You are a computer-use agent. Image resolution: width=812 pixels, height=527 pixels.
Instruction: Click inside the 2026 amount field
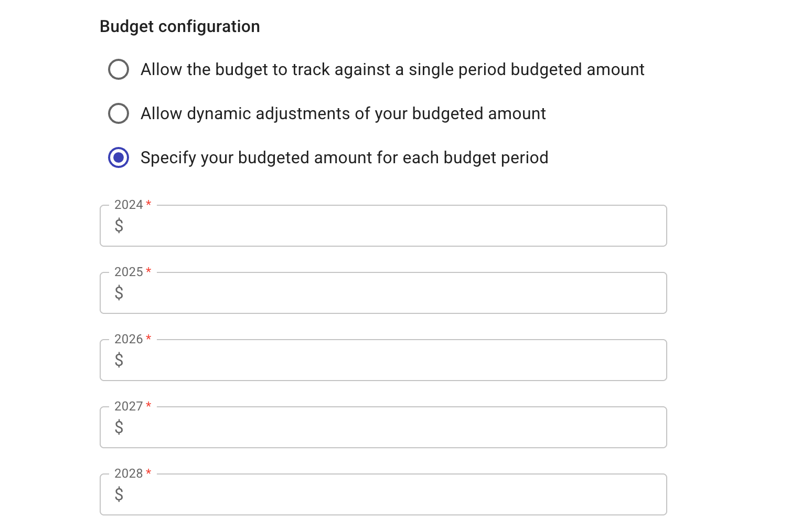pyautogui.click(x=367, y=360)
